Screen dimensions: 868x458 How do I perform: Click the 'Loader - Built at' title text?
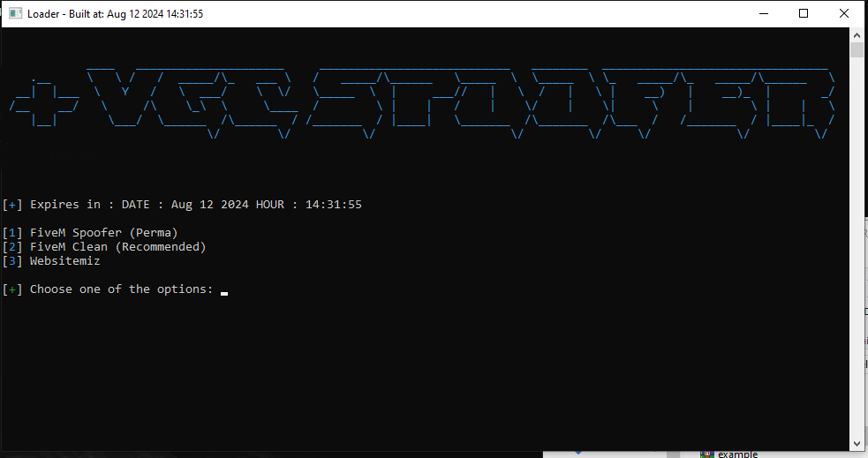(x=115, y=14)
